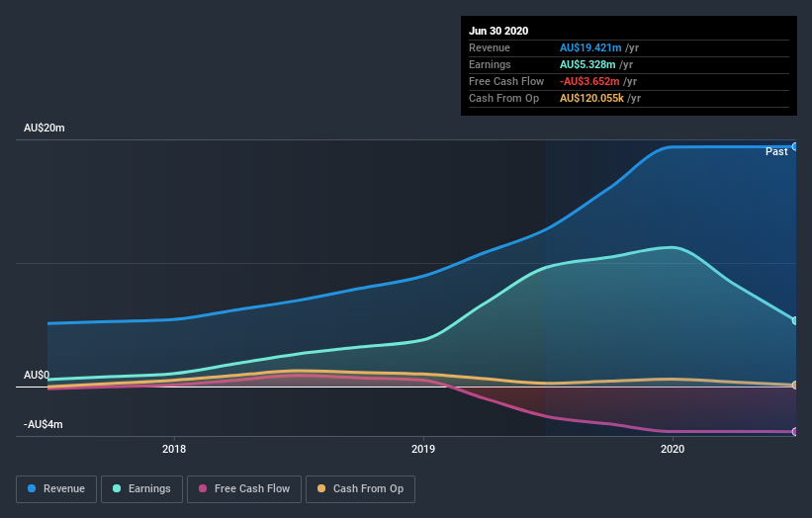The height and width of the screenshot is (518, 812).
Task: Click the Revenue endpoint marker at Jun 2020
Action: pyautogui.click(x=795, y=146)
